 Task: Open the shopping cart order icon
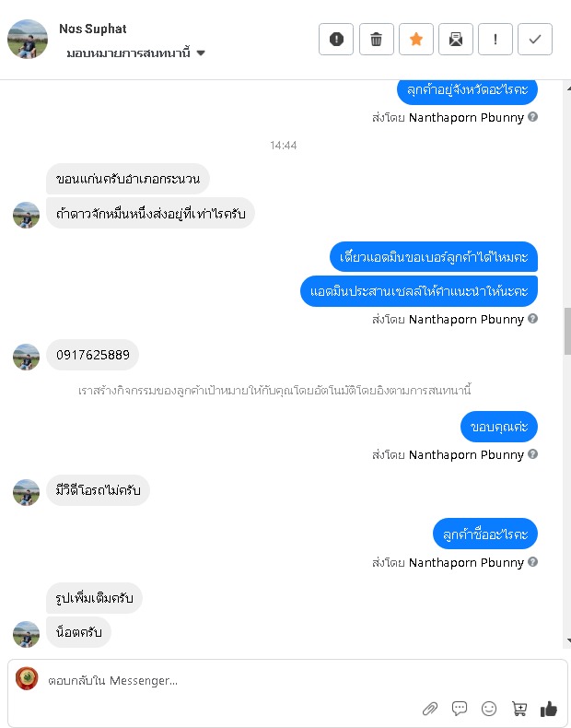pos(519,709)
